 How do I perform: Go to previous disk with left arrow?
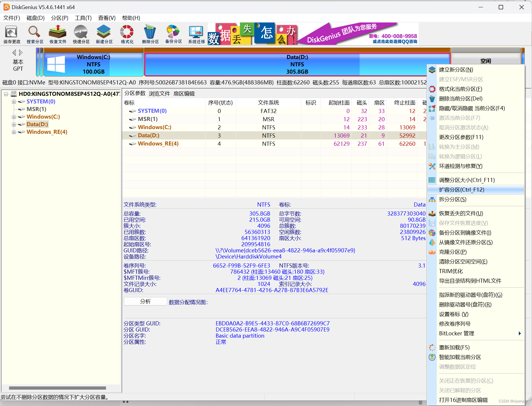tap(14, 53)
